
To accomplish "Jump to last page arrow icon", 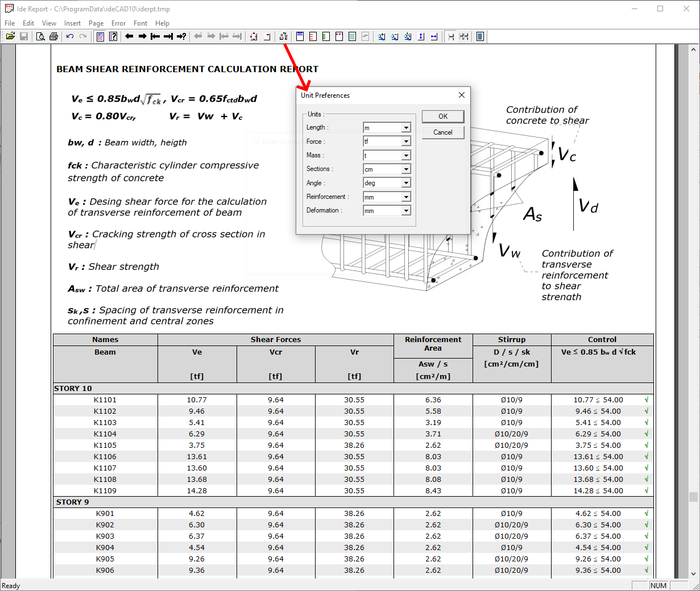I will (168, 36).
